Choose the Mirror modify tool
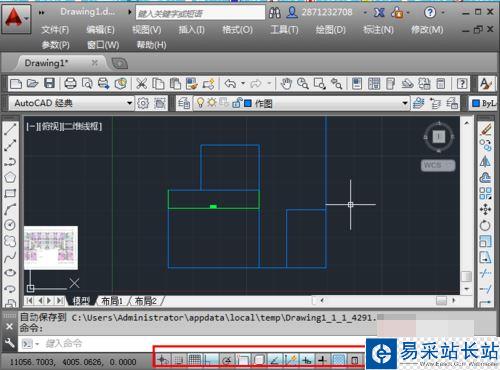The image size is (500, 370). tap(486, 161)
